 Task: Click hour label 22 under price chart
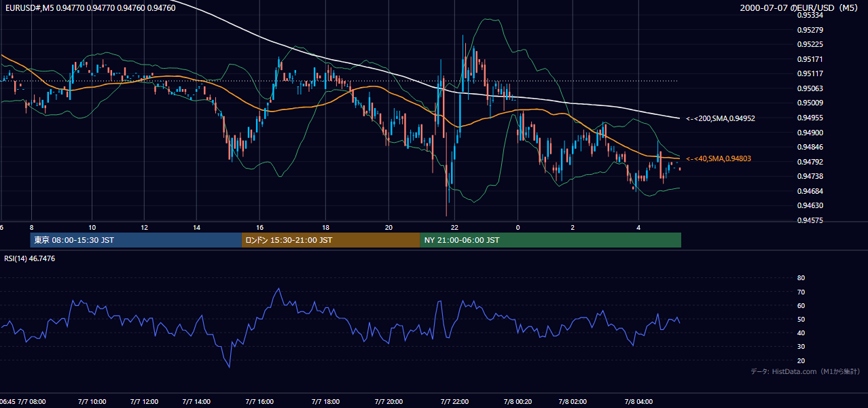pos(455,227)
